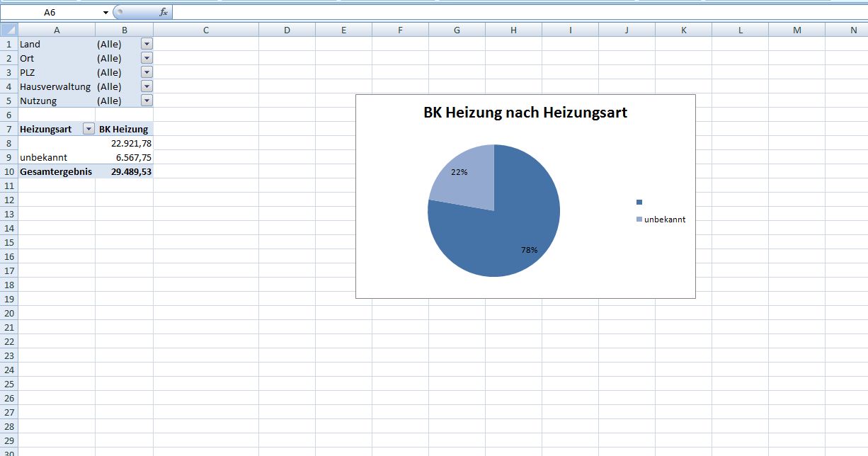This screenshot has width=868, height=456.
Task: Select the chart title BK Heizung nach Heizungsart
Action: point(525,113)
